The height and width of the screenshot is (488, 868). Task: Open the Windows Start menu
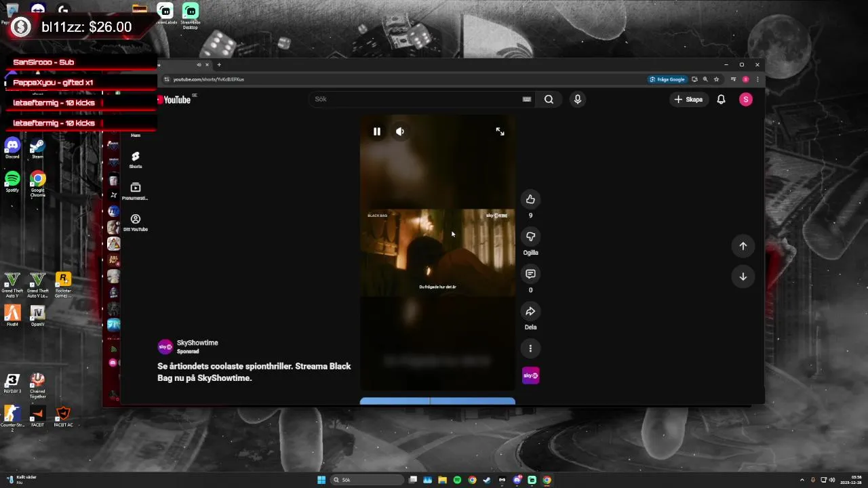pyautogui.click(x=321, y=480)
